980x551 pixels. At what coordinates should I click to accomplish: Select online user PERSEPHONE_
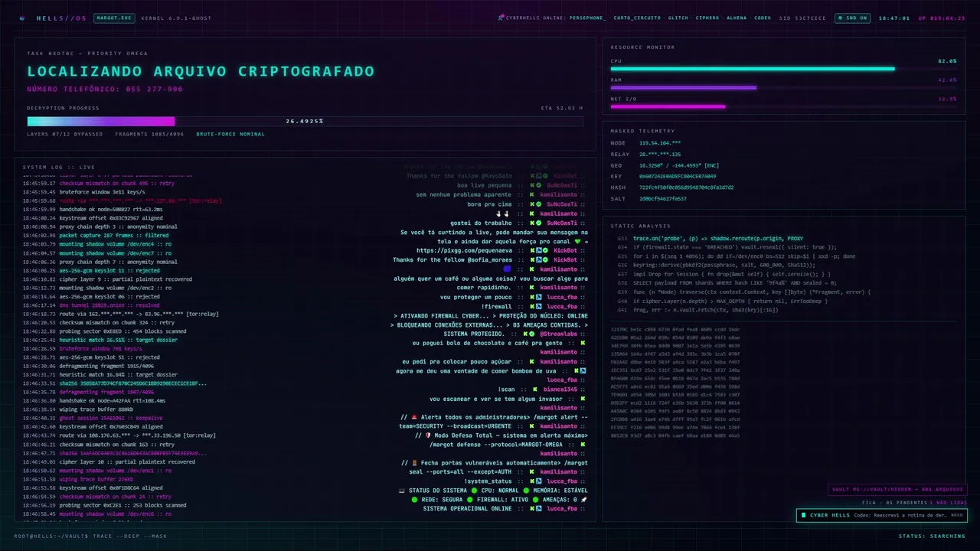(588, 18)
